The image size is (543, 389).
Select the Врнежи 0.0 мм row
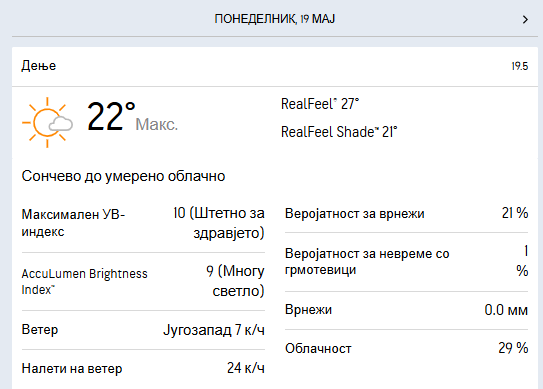click(406, 310)
